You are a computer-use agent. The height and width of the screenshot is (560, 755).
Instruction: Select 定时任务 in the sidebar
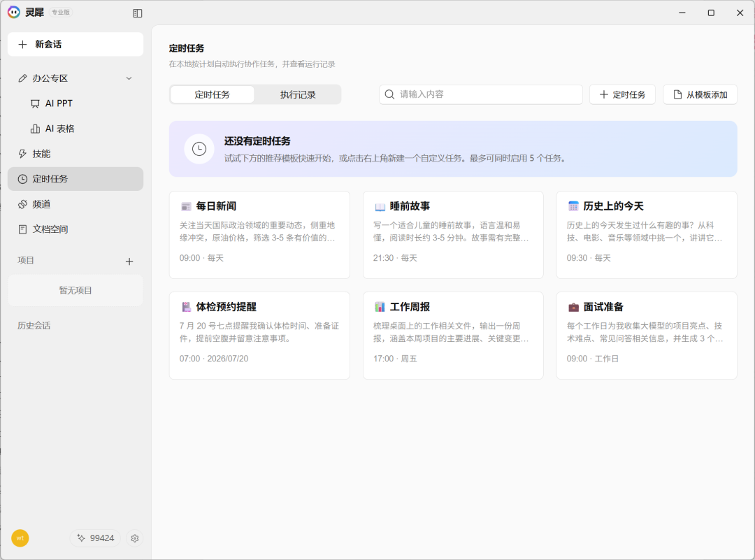point(75,179)
